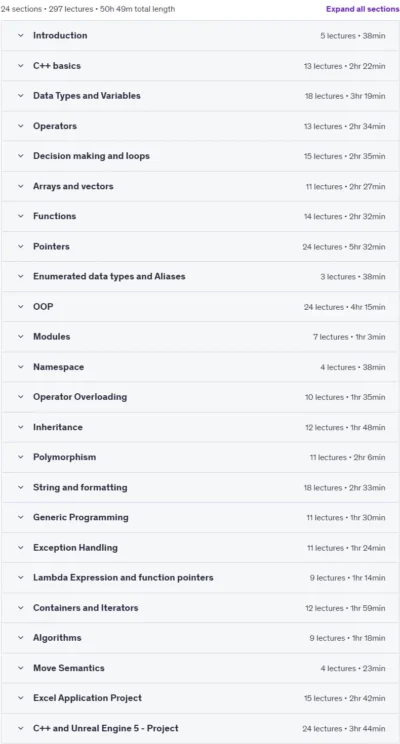Image resolution: width=400 pixels, height=744 pixels.
Task: Expand the Modules section chevron
Action: click(20, 337)
